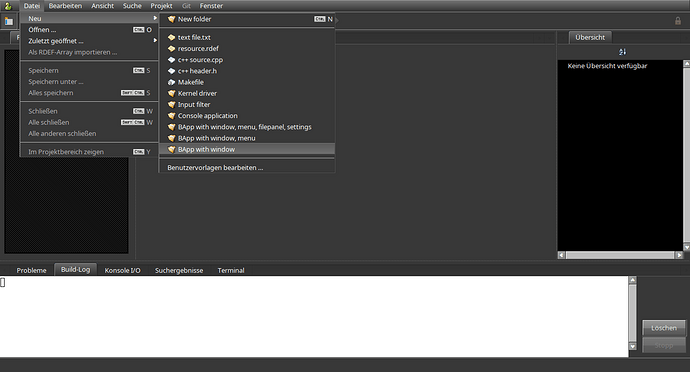690x372 pixels.
Task: Open the Bearbeiten menu
Action: [x=65, y=6]
